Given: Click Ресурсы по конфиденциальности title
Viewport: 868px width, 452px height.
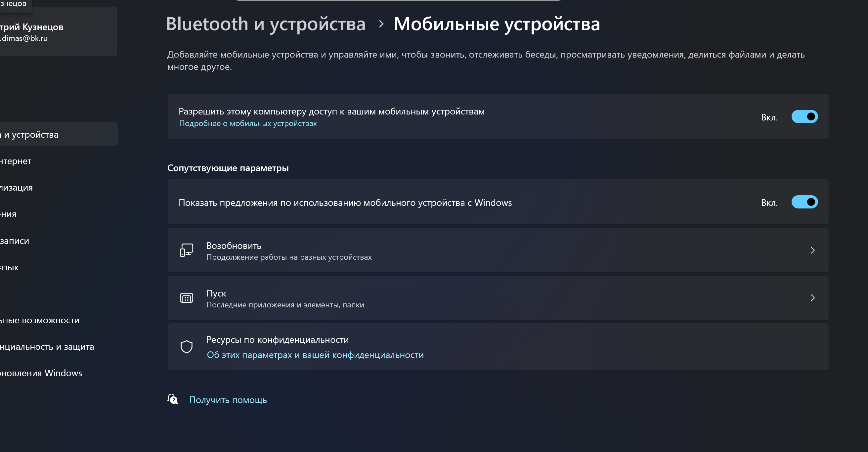Looking at the screenshot, I should coord(277,340).
